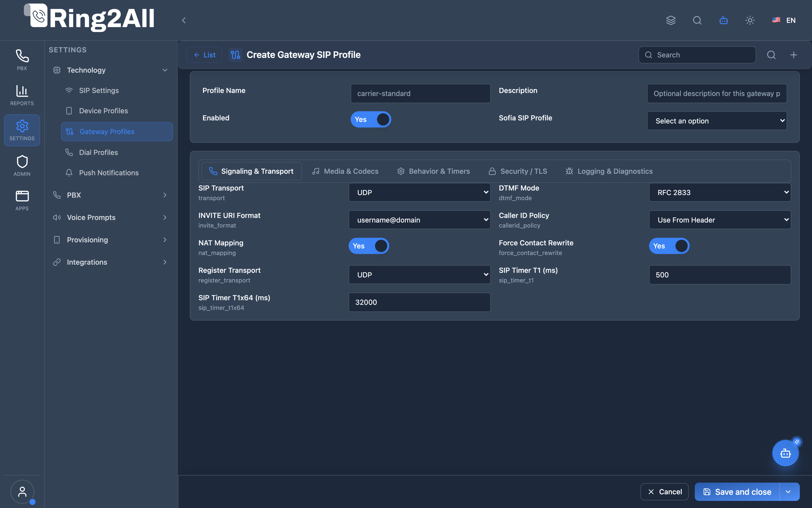Open the SIP Transport dropdown
The width and height of the screenshot is (812, 508).
point(419,192)
